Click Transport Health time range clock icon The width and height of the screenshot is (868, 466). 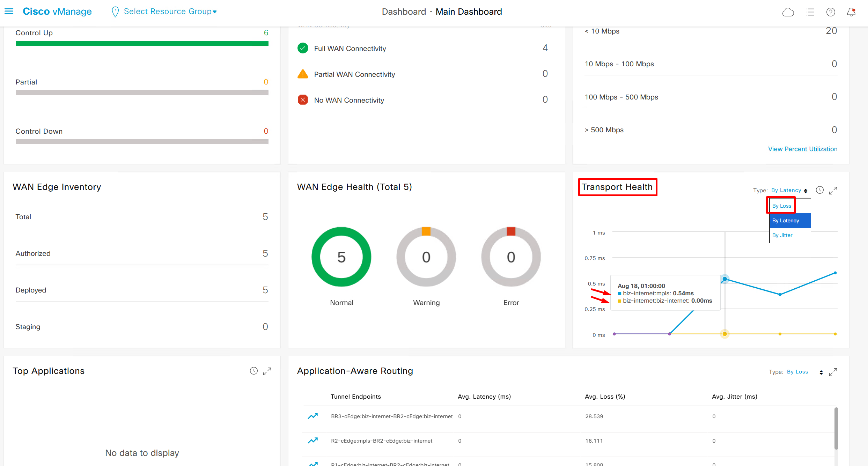click(x=820, y=190)
